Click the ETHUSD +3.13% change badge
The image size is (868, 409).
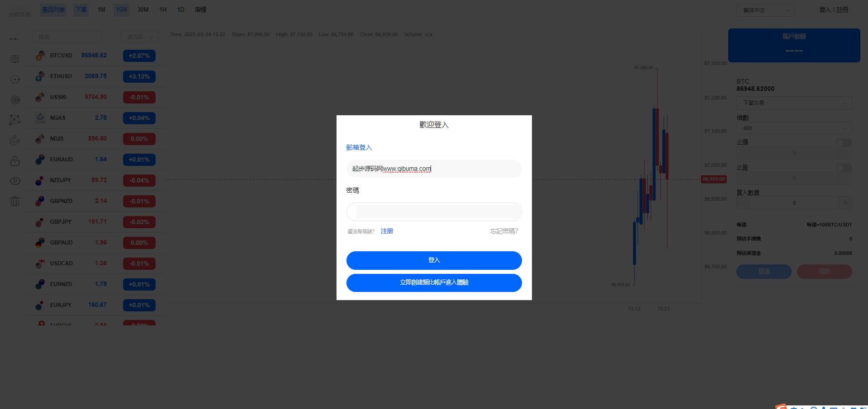coord(139,77)
